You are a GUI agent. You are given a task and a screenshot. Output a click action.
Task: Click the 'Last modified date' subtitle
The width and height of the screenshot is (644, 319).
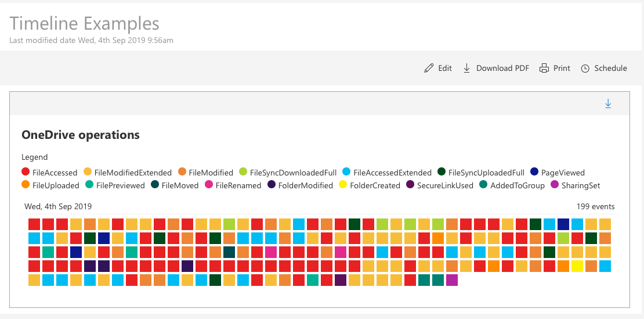click(x=91, y=40)
